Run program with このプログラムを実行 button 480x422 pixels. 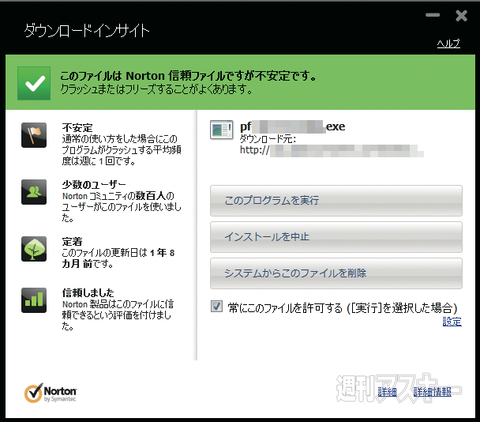point(336,201)
